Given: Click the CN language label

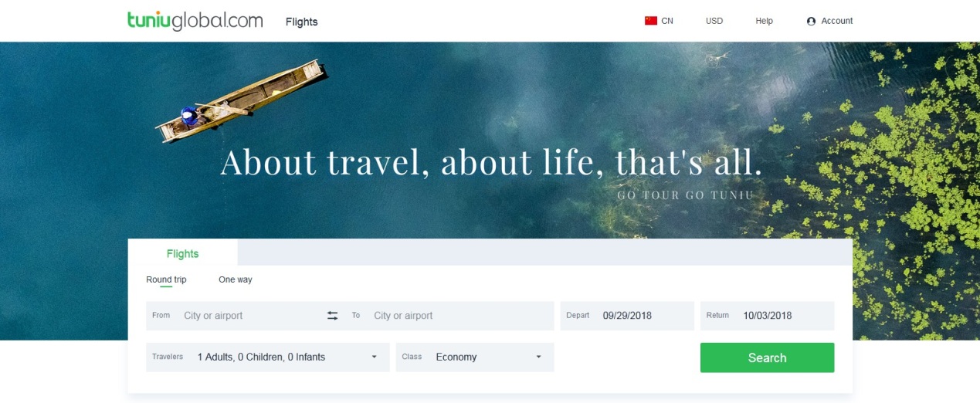Looking at the screenshot, I should tap(667, 21).
